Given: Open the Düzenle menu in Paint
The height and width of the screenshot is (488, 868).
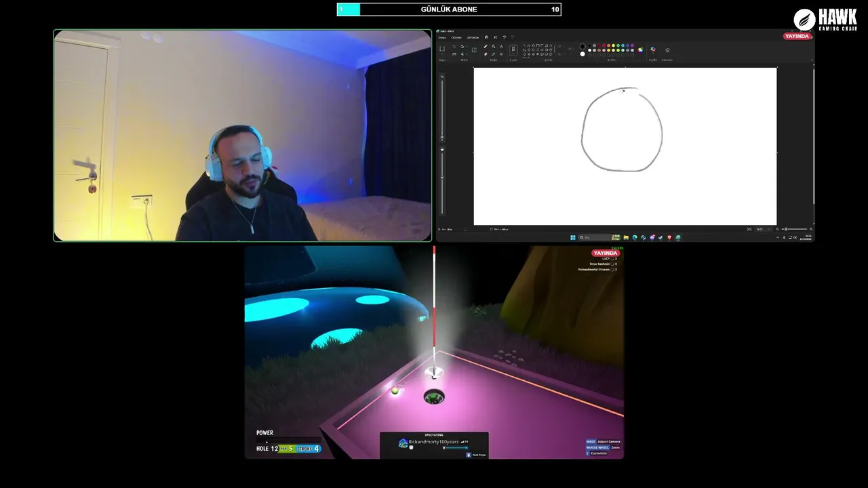Looking at the screenshot, I should point(456,37).
